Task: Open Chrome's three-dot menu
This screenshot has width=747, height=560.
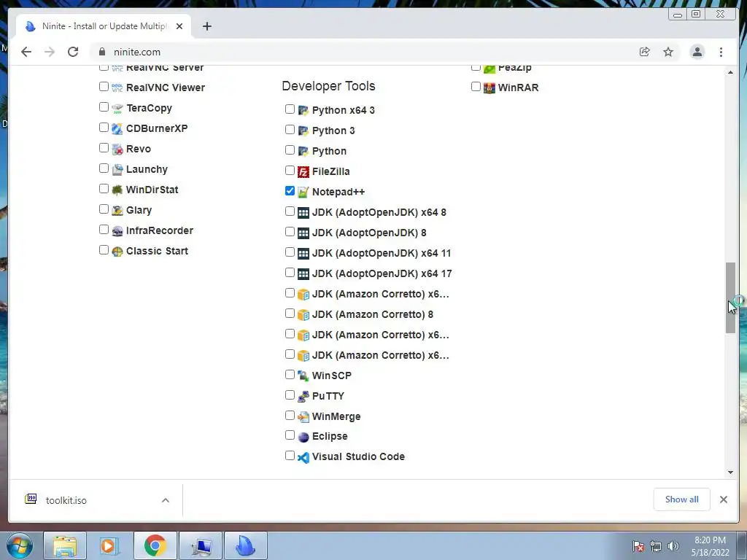Action: coord(721,52)
